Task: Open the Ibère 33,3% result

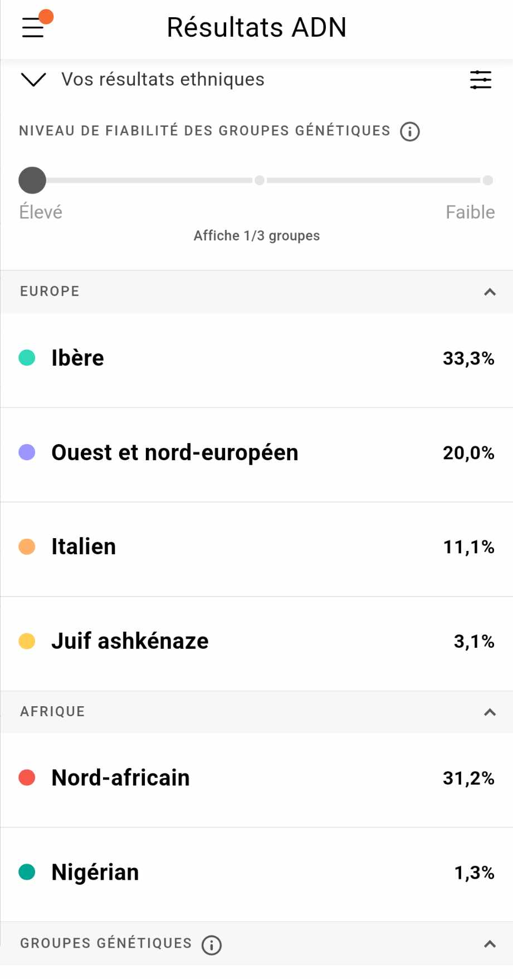Action: click(256, 358)
